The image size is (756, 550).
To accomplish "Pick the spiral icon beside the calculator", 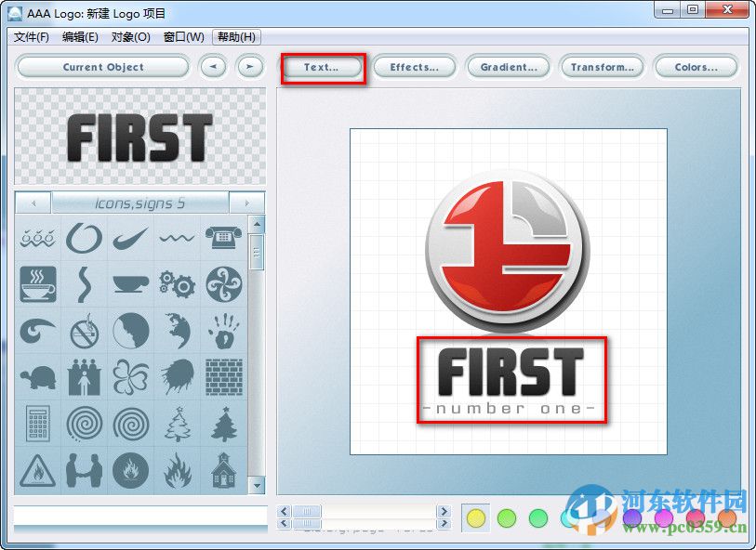I will click(x=84, y=424).
